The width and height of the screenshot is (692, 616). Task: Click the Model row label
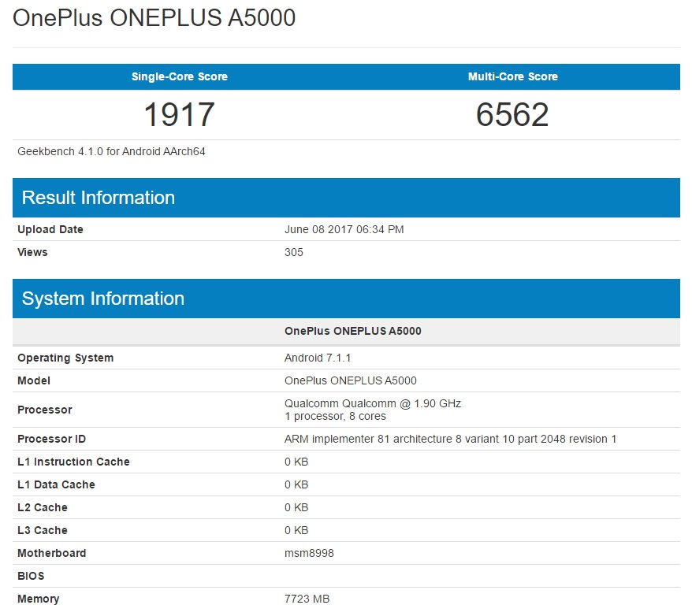pos(34,381)
